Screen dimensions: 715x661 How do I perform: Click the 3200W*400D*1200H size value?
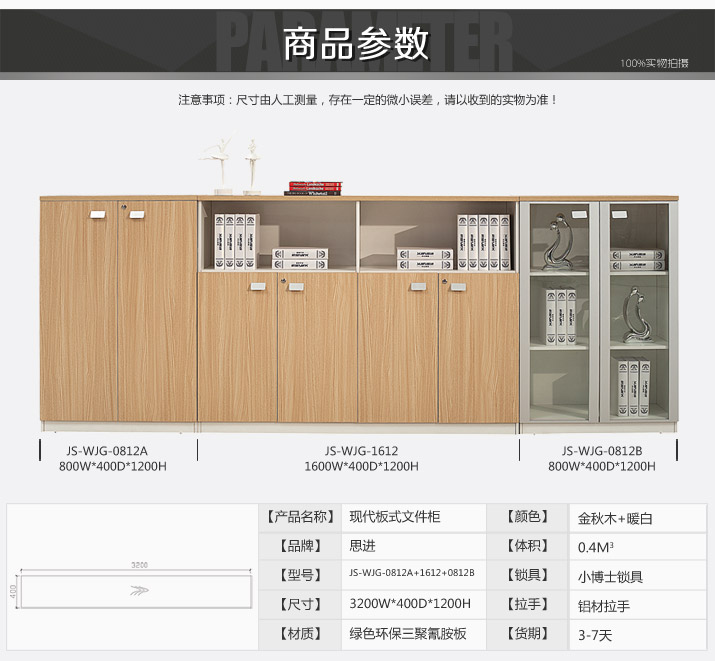[410, 604]
